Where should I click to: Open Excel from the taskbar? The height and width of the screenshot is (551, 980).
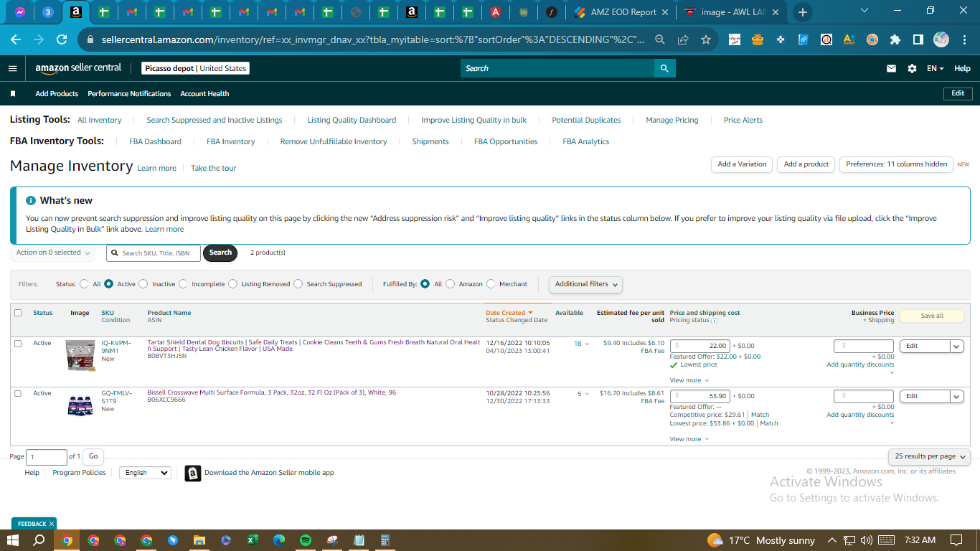[x=253, y=540]
